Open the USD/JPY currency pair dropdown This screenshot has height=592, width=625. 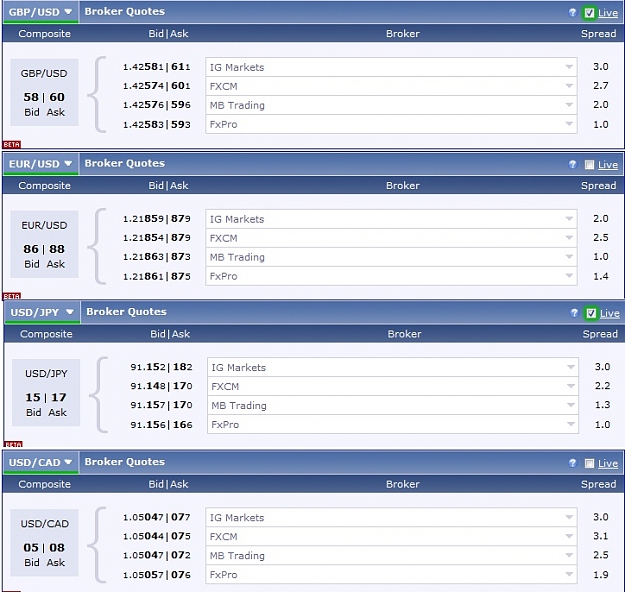point(42,312)
